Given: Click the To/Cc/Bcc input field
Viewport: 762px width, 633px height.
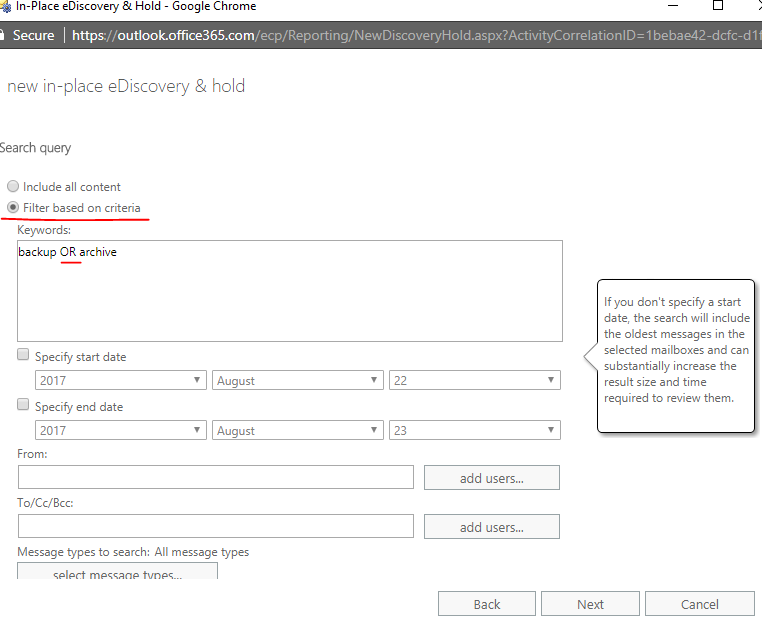Looking at the screenshot, I should click(215, 526).
